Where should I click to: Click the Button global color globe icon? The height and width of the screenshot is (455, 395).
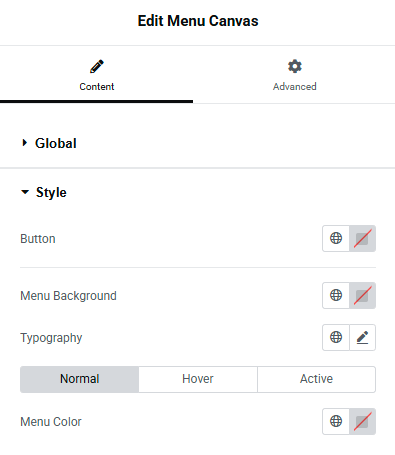pos(336,238)
